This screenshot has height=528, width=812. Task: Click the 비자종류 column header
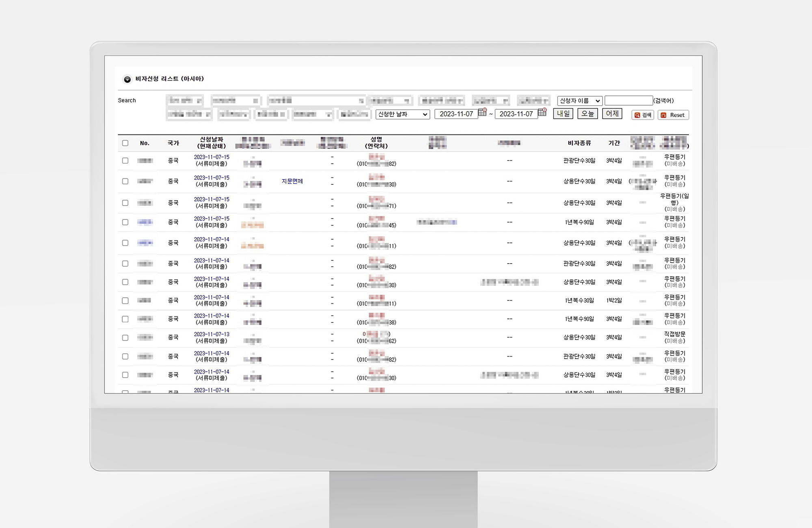pos(579,143)
